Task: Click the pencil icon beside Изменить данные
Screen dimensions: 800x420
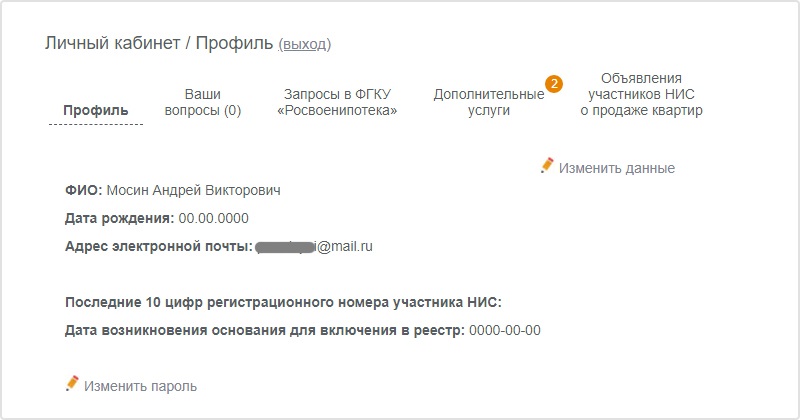Action: (x=547, y=165)
